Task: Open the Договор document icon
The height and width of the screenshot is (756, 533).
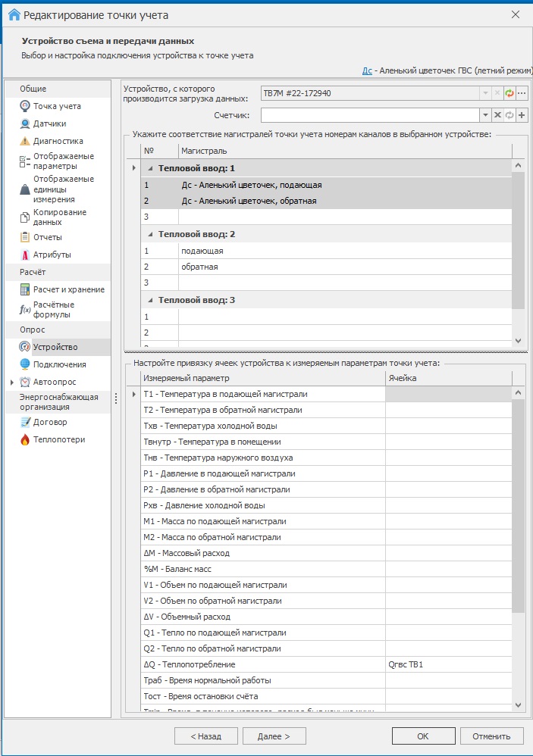Action: tap(24, 422)
